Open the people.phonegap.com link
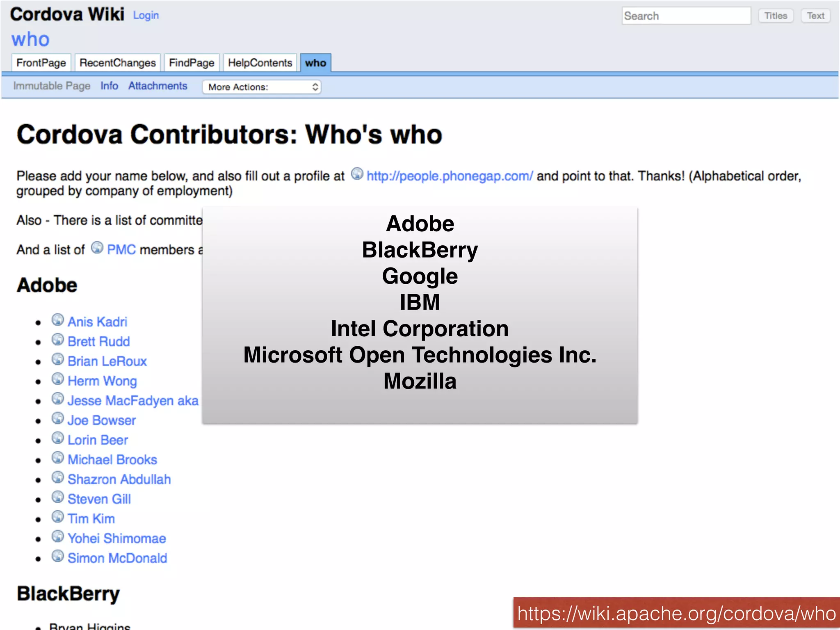840x630 pixels. [450, 176]
